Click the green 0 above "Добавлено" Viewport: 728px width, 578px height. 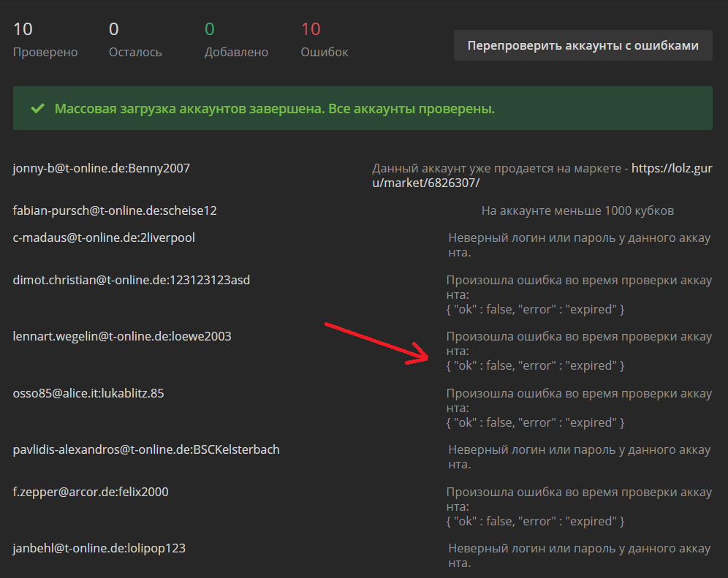click(x=210, y=29)
